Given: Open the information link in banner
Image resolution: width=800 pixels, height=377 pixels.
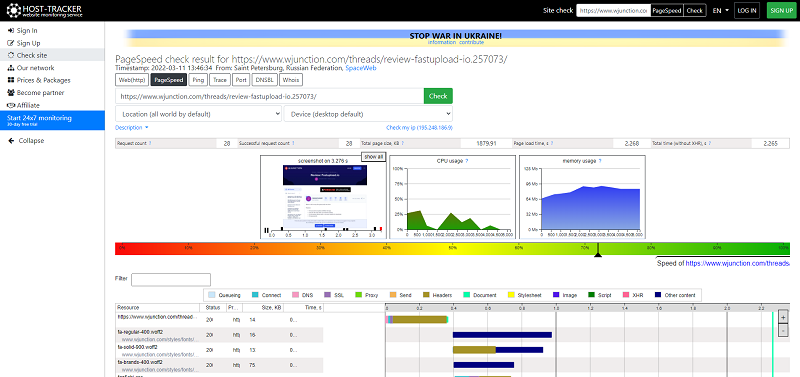Looking at the screenshot, I should click(x=442, y=42).
